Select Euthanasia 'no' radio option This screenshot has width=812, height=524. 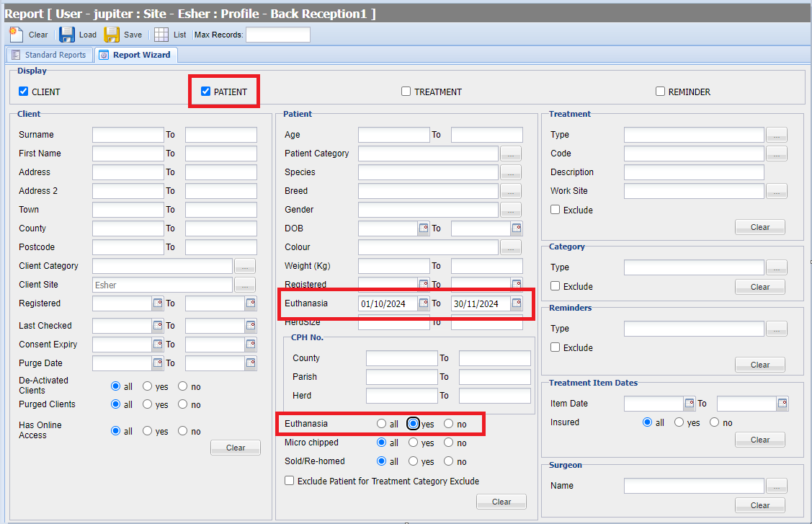[448, 423]
